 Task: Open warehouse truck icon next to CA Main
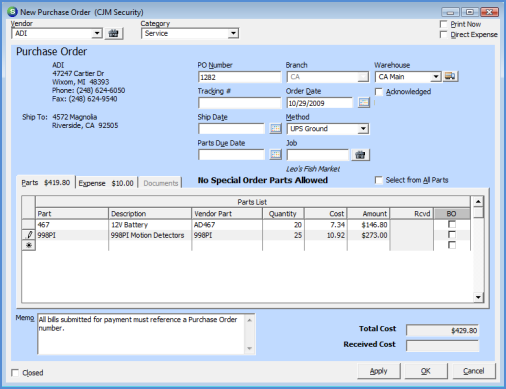click(x=450, y=77)
